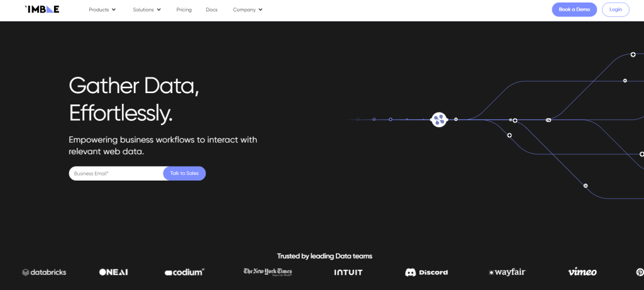Open the Docs page
The image size is (644, 290).
click(211, 10)
